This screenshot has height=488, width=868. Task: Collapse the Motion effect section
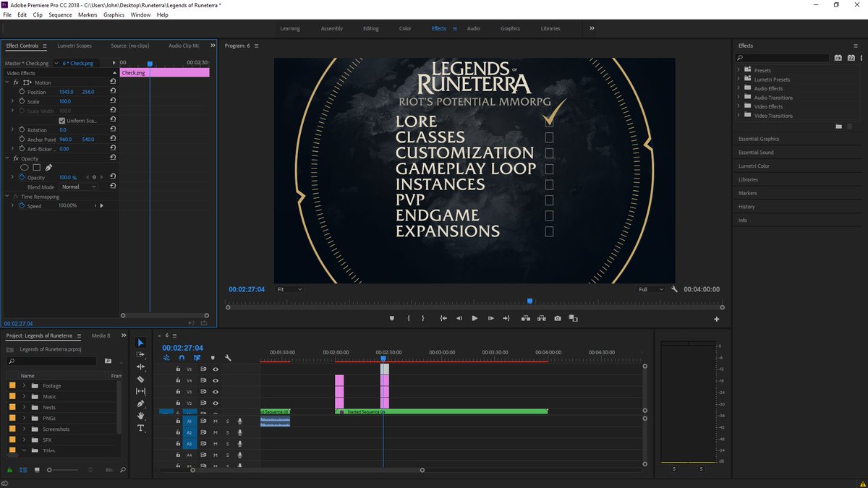click(x=7, y=82)
